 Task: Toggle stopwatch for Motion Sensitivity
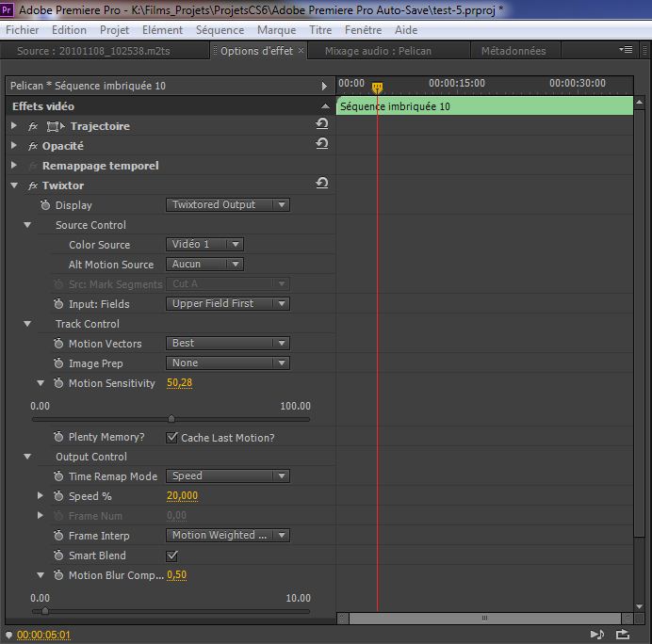[58, 383]
